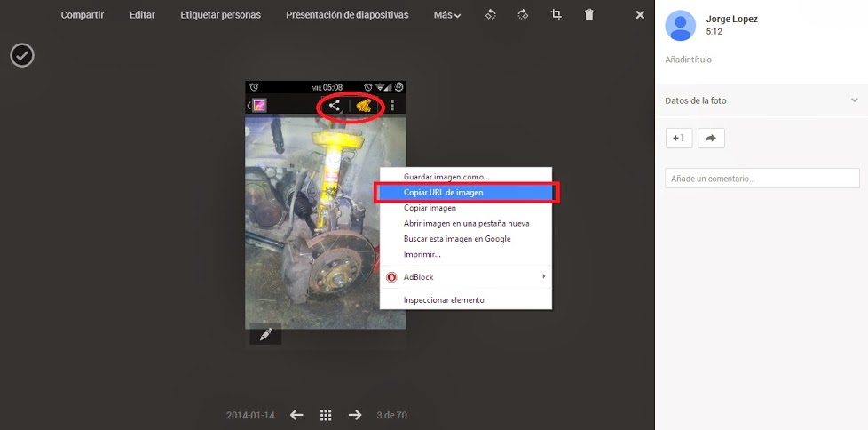Open the AdBlock submenu
868x430 pixels.
[x=466, y=277]
